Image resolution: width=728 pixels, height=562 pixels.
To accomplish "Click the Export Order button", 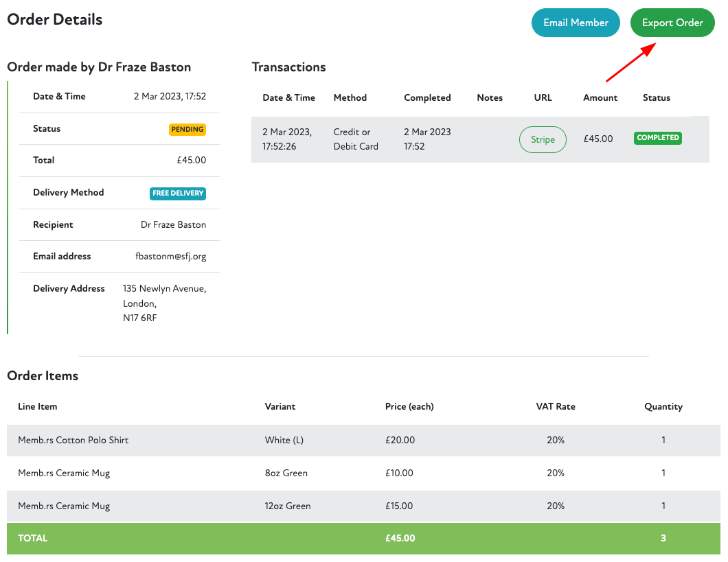I will tap(672, 23).
